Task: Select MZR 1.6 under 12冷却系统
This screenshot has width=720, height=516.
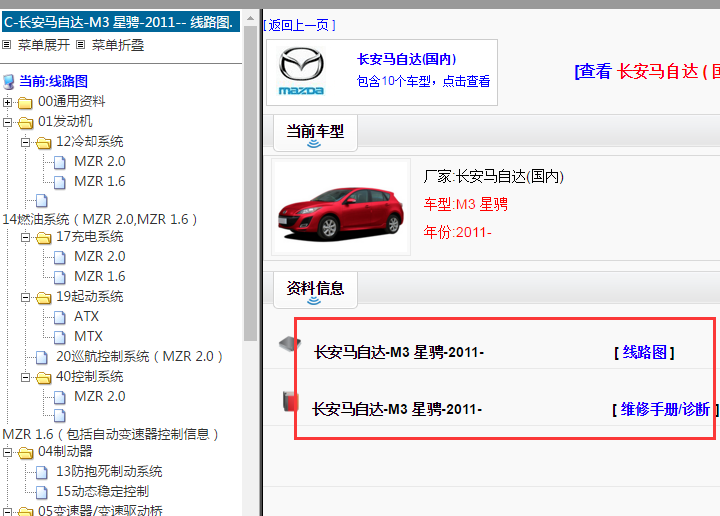Action: click(x=100, y=182)
